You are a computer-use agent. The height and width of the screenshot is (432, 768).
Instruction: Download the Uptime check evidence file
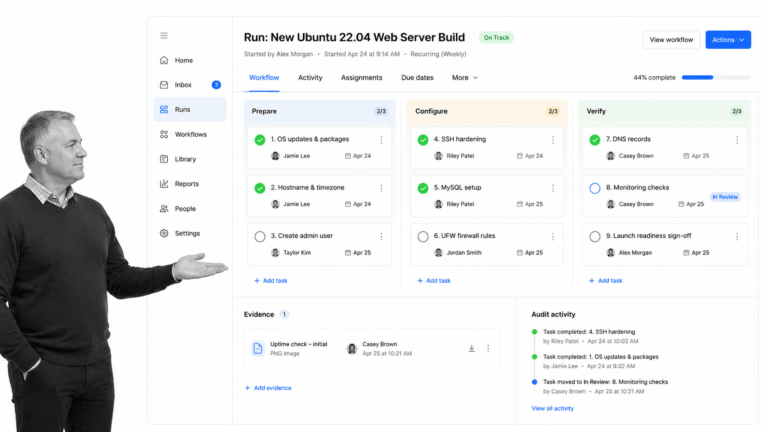click(471, 348)
